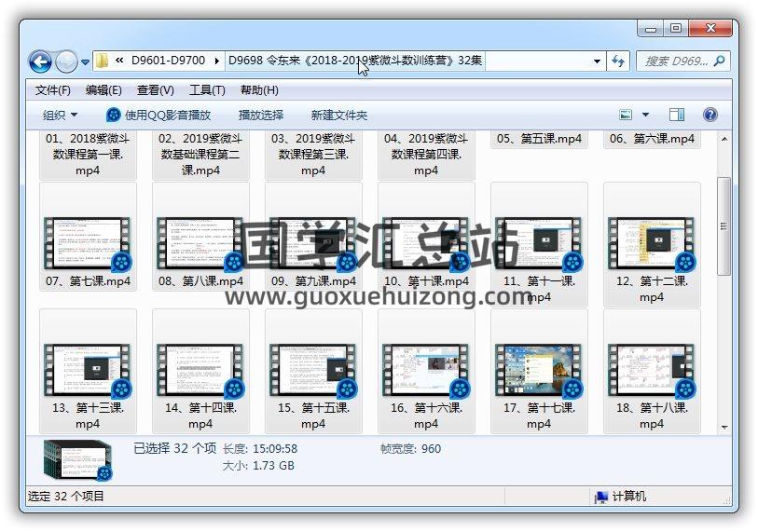The width and height of the screenshot is (758, 532).
Task: Refresh the folder view
Action: 618,61
